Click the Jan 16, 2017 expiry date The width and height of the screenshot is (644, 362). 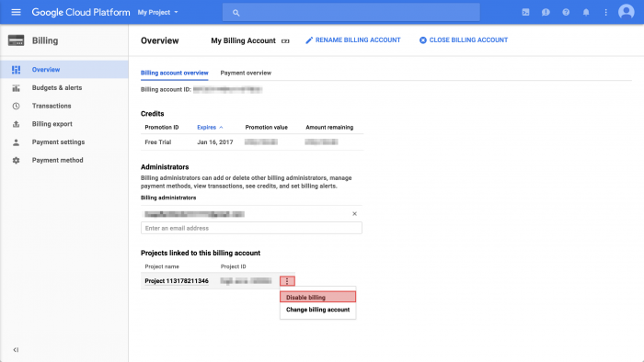[x=214, y=142]
